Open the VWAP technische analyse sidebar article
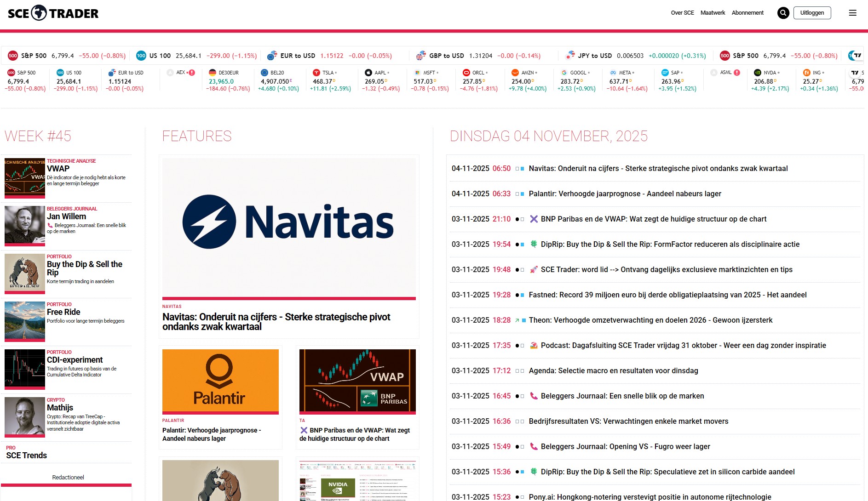 58,169
